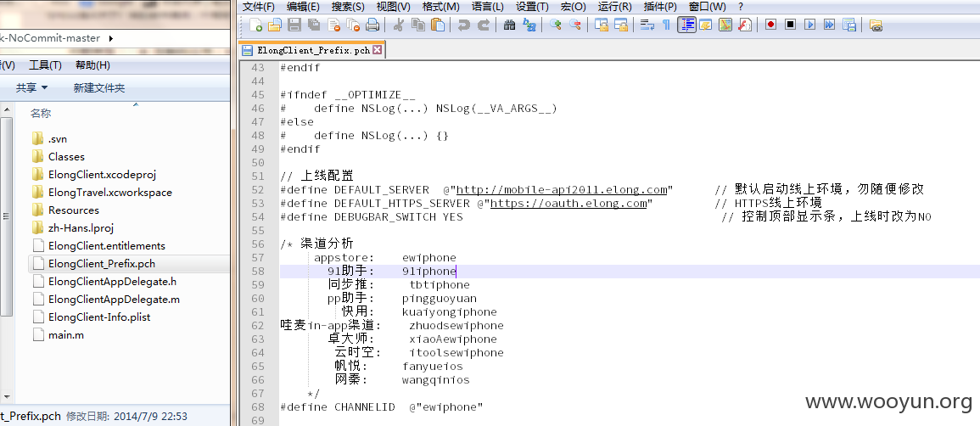Click 新建文件夹 button in Explorer

click(98, 88)
